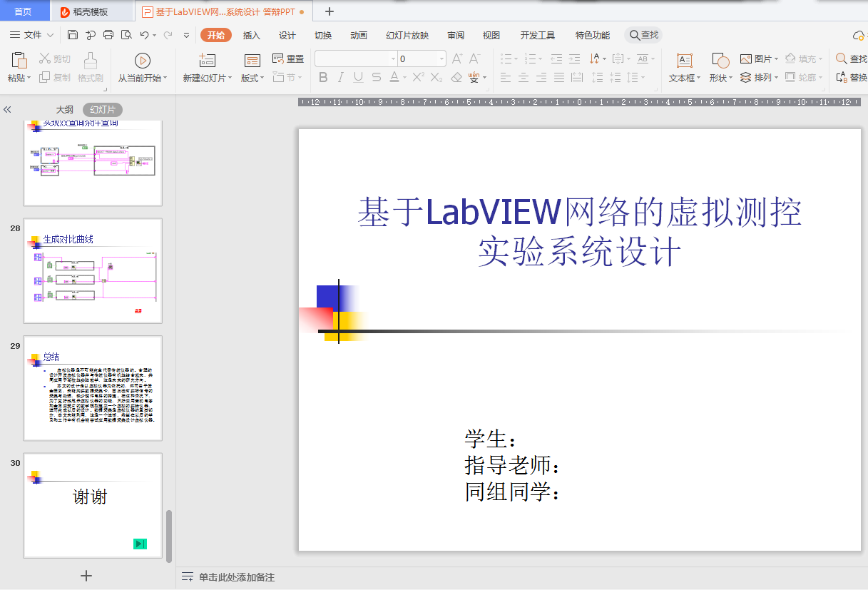Click the Print icon in quick toolbar
This screenshot has height=590, width=868.
(x=108, y=35)
